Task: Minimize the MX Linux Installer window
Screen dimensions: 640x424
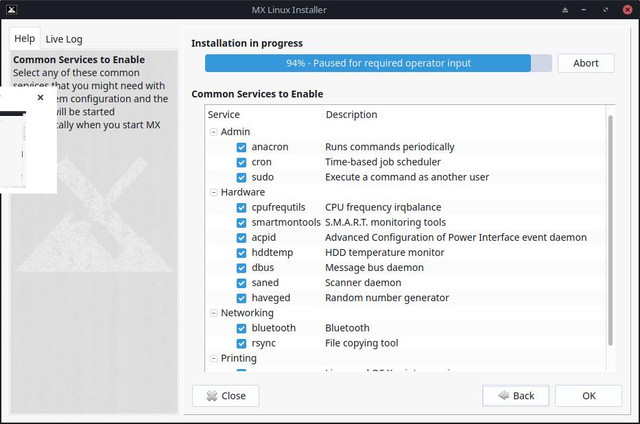Action: 584,10
